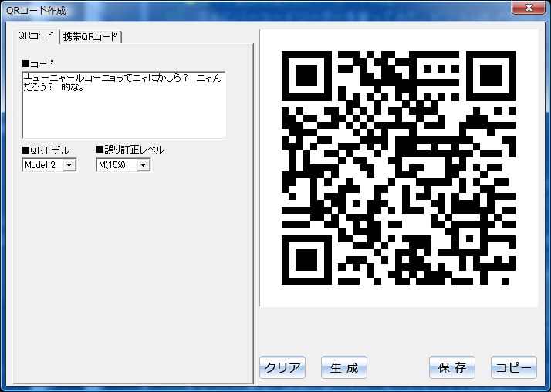This screenshot has height=392, width=551.
Task: Click the QRコード作成 window title
Action: [x=35, y=11]
